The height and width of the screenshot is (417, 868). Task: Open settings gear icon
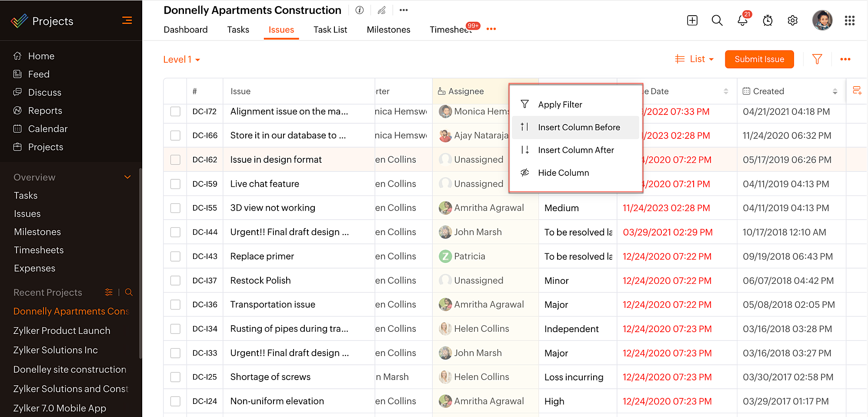(x=793, y=20)
